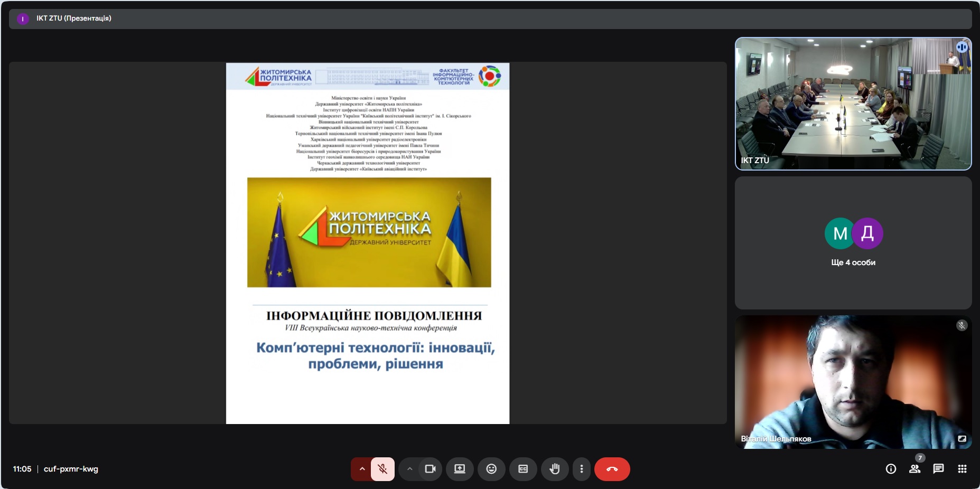
Task: Click the "IKT ZTU (Презентація)" presenter label
Action: pyautogui.click(x=73, y=18)
